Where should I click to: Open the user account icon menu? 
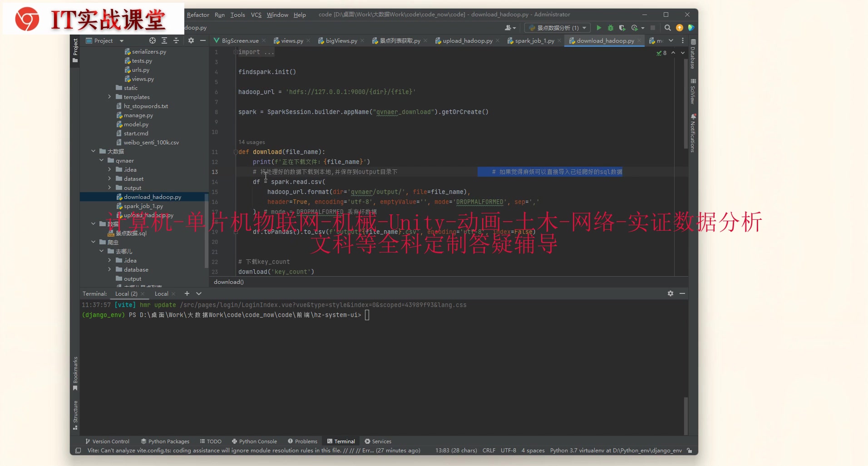(x=511, y=28)
